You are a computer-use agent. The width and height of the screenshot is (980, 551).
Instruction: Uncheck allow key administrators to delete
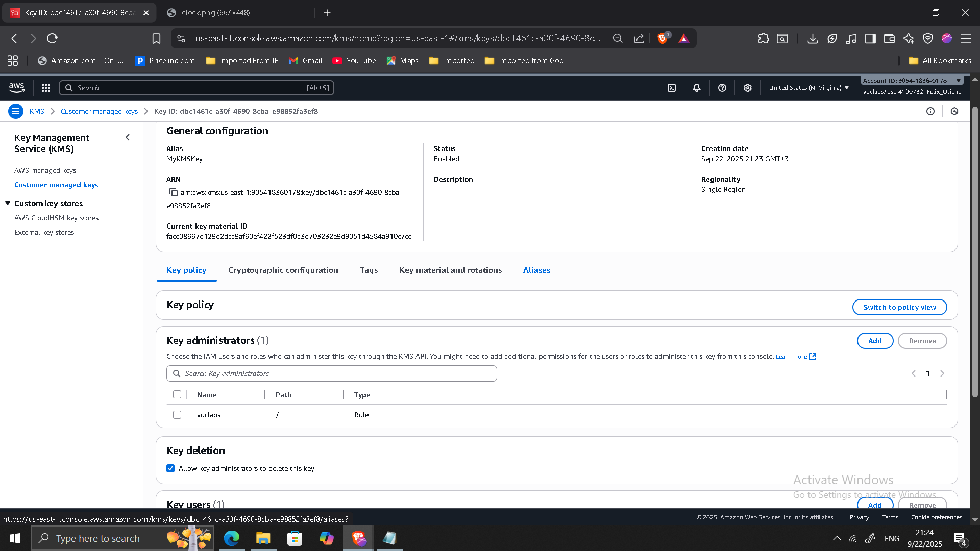click(170, 468)
